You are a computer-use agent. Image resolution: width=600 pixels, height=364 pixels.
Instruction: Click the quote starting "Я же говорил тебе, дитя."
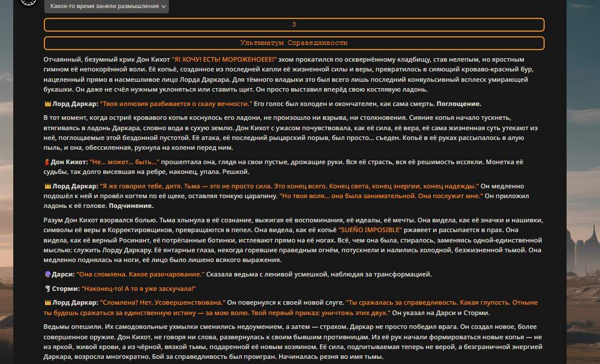[289, 186]
